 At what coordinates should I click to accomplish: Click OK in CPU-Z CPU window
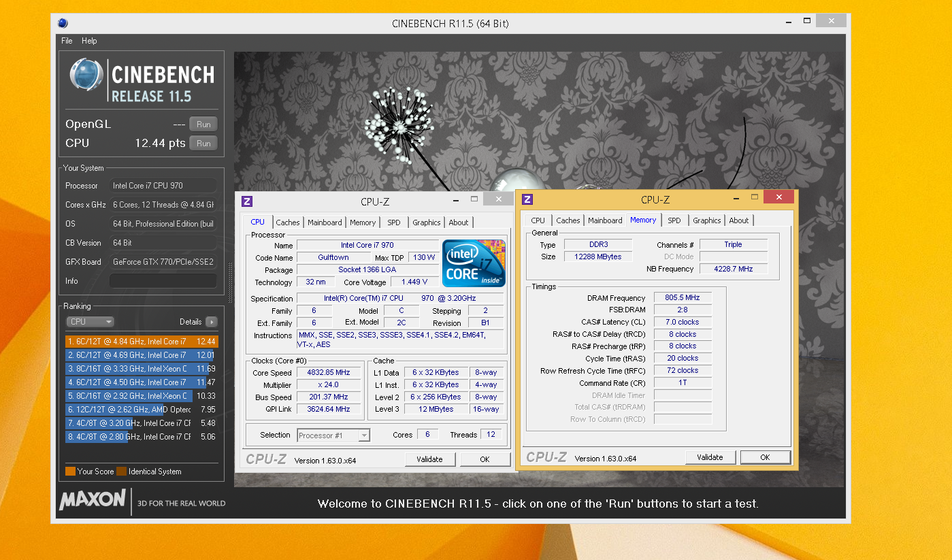point(485,459)
